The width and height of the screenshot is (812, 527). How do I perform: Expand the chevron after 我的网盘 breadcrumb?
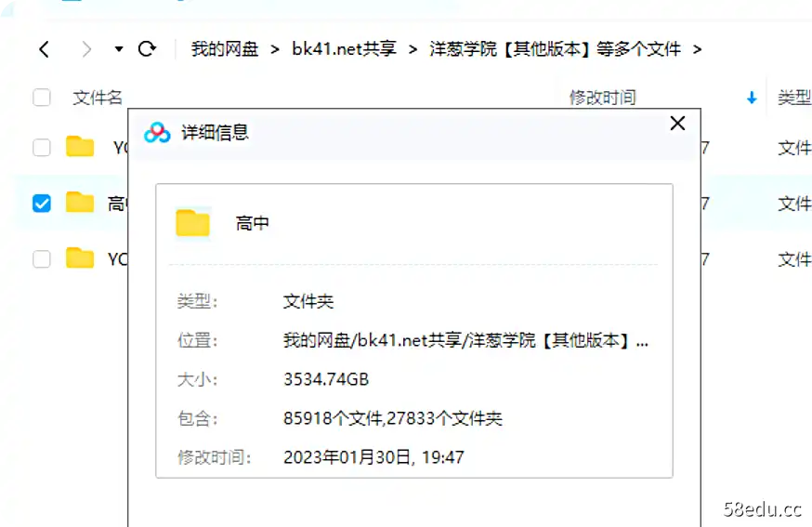(275, 50)
